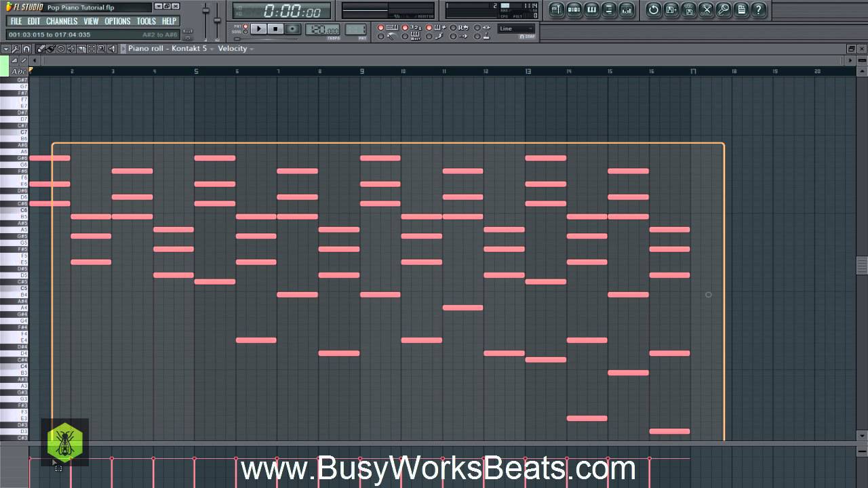This screenshot has width=868, height=488.
Task: Select the Draw pencil tool
Action: [41, 49]
